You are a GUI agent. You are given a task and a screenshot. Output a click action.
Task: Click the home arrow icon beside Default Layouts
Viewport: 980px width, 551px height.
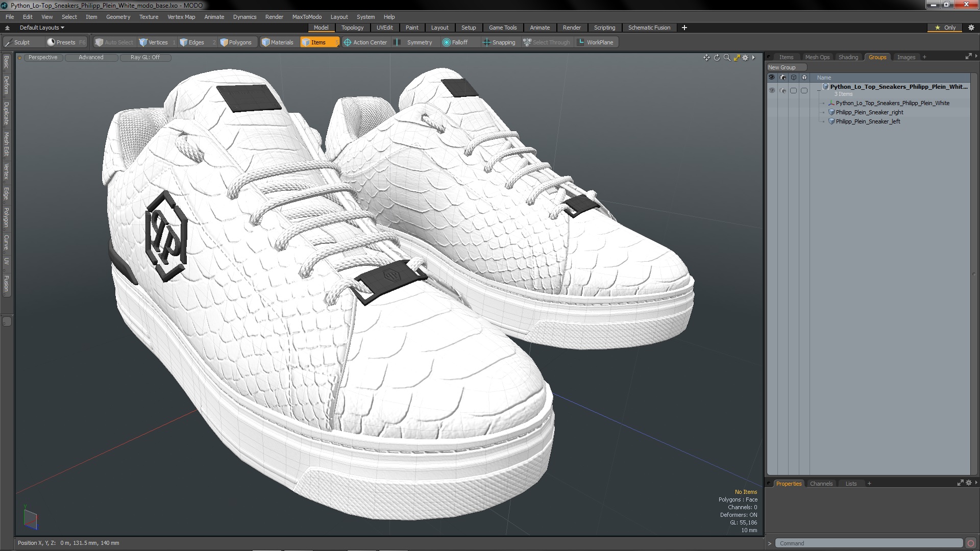[7, 28]
